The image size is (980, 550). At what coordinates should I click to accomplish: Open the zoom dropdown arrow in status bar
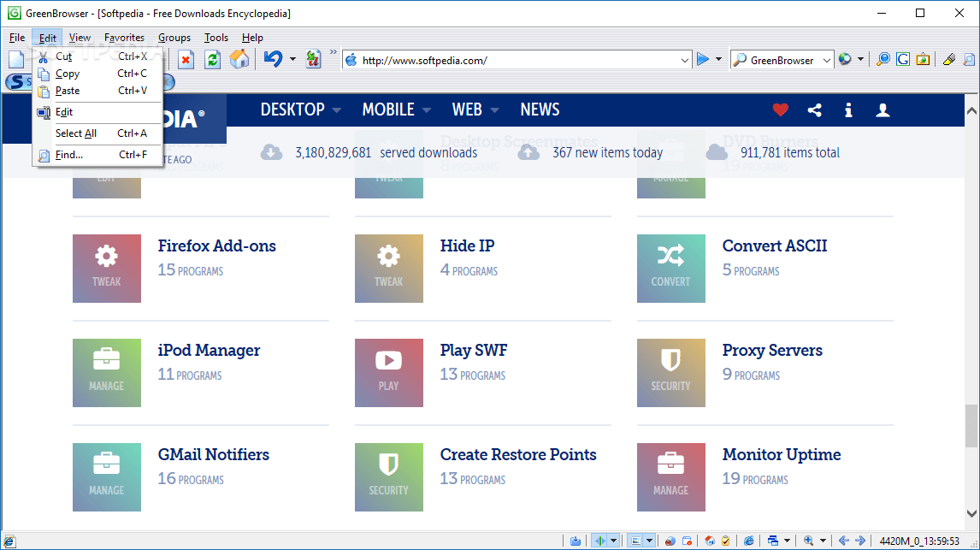point(824,541)
